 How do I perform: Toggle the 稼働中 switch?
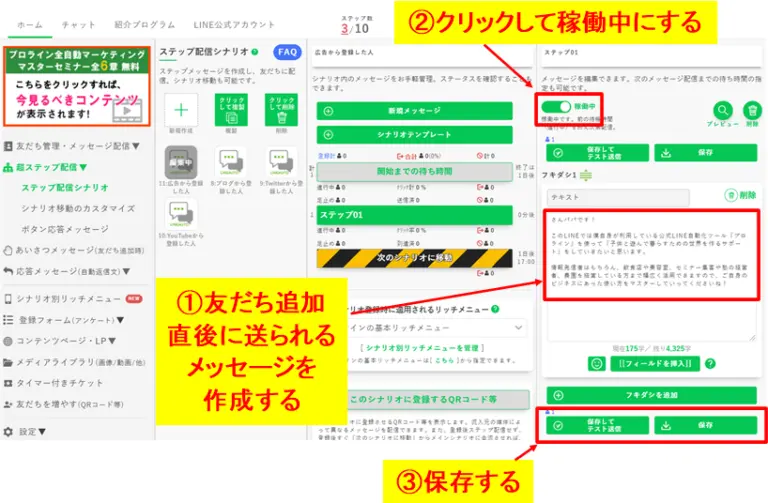point(556,106)
